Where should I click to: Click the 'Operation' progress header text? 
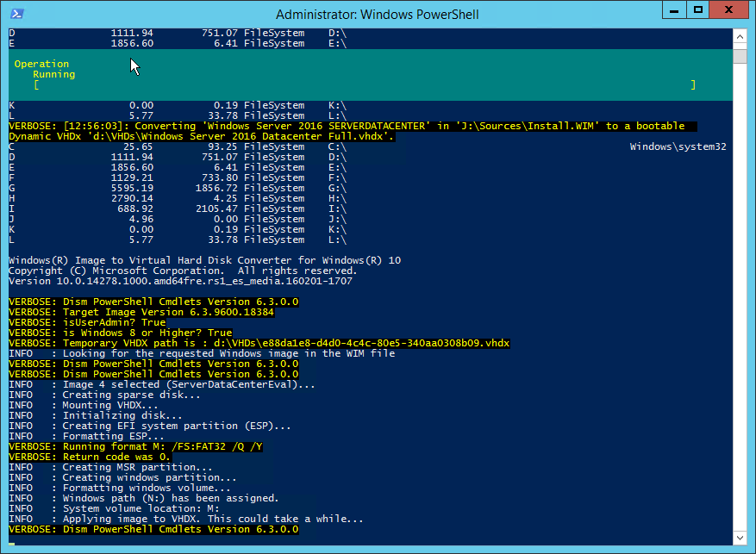[x=41, y=64]
